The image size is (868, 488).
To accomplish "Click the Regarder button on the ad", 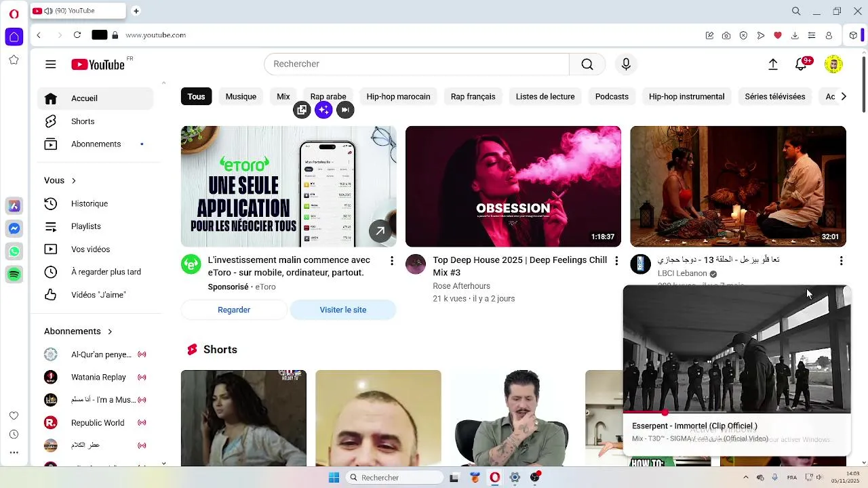I will (x=234, y=310).
